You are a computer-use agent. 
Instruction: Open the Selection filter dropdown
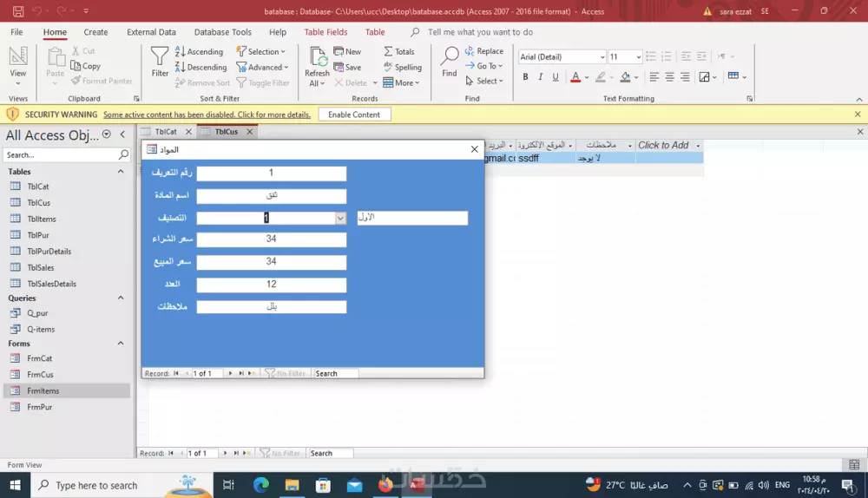(x=260, y=51)
